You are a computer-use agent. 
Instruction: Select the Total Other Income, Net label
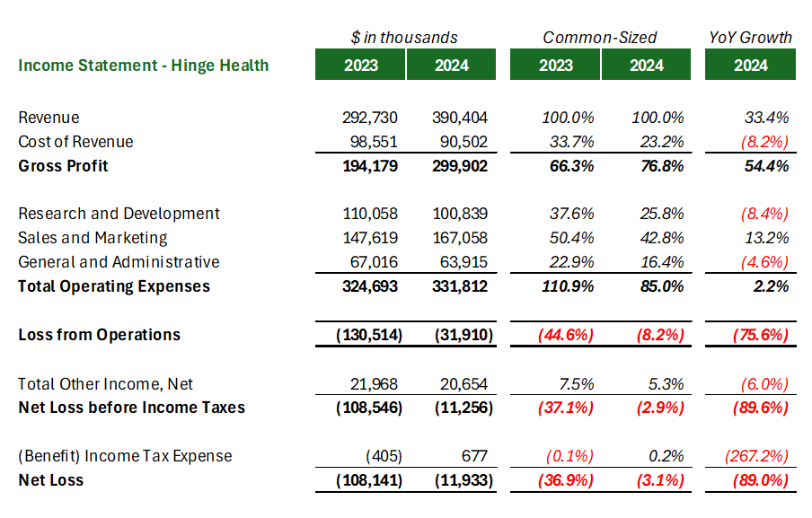coord(105,383)
